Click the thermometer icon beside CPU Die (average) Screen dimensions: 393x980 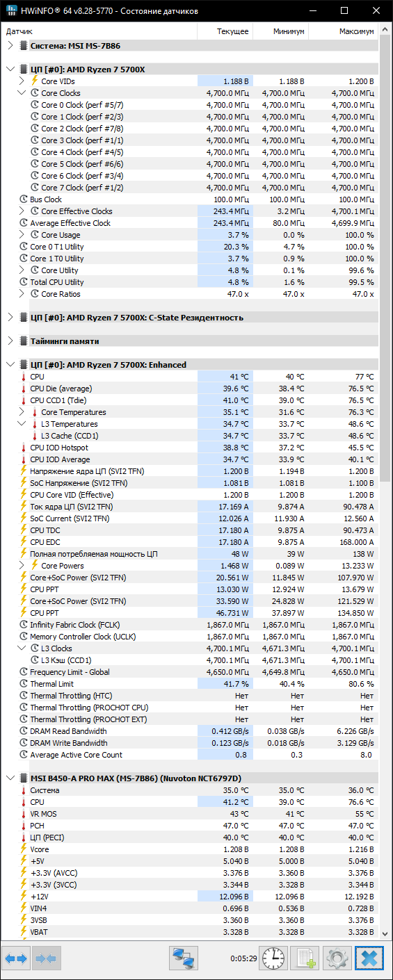click(24, 389)
